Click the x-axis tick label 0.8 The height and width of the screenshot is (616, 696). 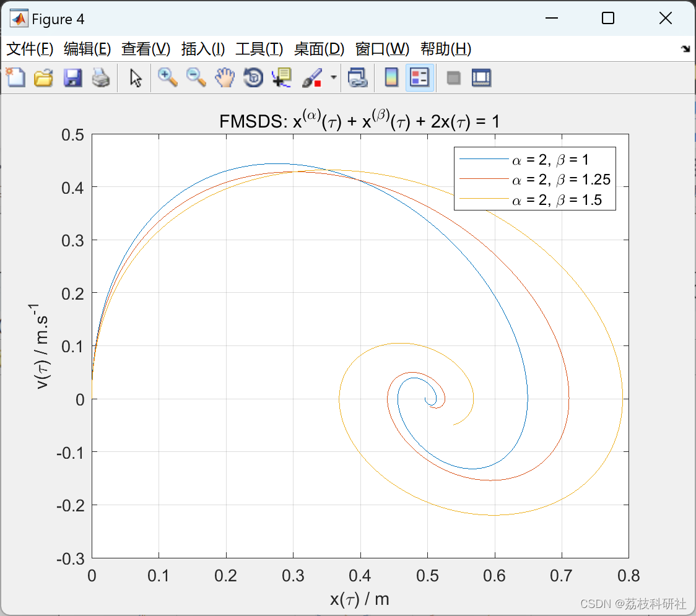(x=629, y=576)
